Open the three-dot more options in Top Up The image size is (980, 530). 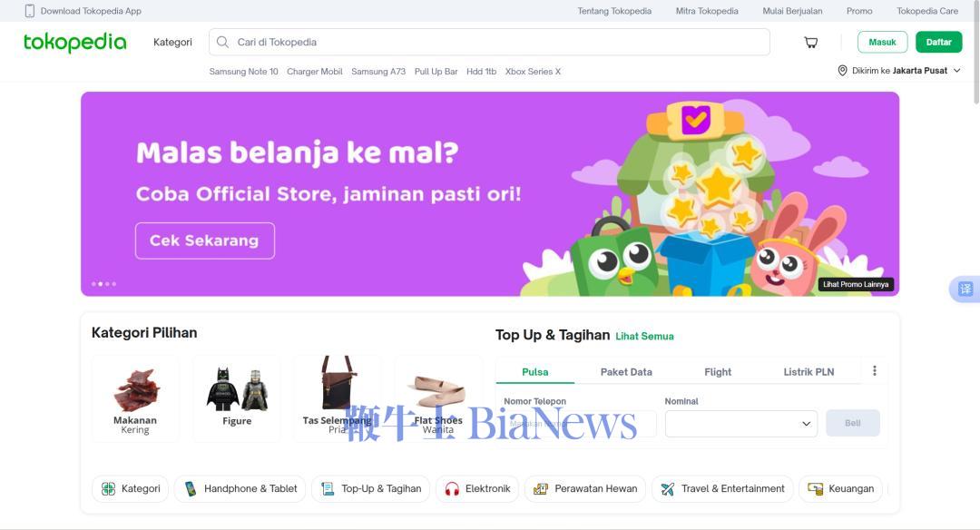[x=875, y=370]
